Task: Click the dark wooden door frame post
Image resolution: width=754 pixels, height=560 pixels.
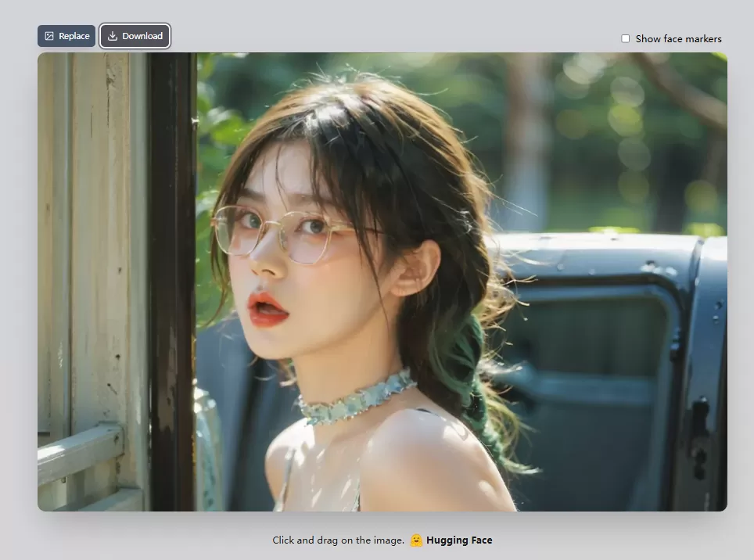Action: click(172, 282)
